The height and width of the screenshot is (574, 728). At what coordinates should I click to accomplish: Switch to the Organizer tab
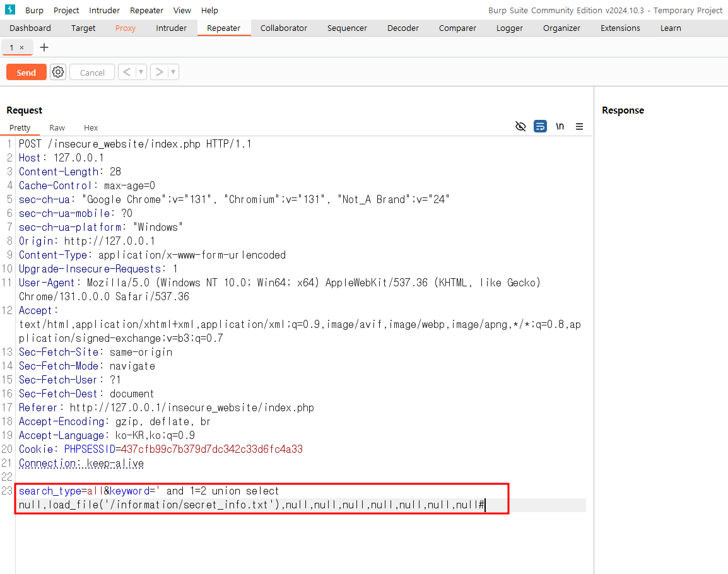(x=562, y=28)
